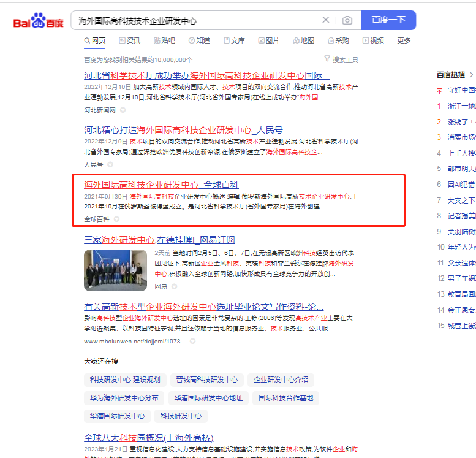Select related search 科技研发中心 建设规划
This screenshot has height=458, width=476.
[125, 380]
